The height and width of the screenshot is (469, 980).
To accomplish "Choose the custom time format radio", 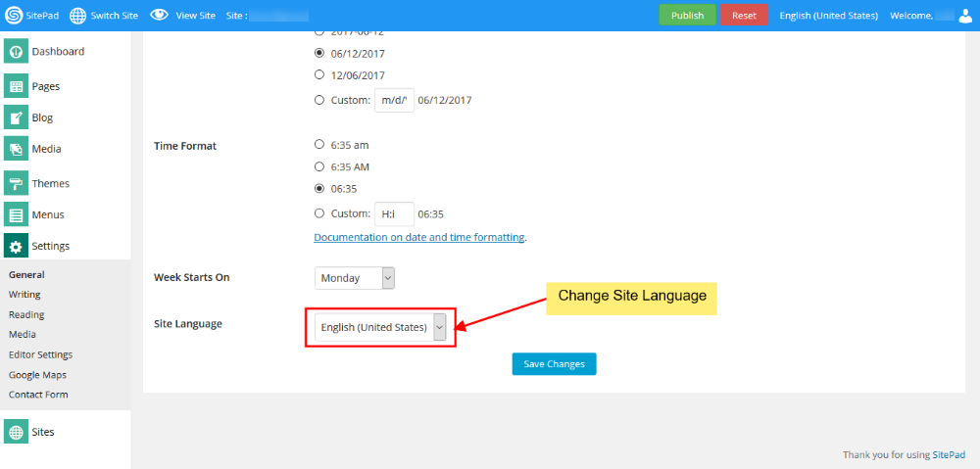I will (x=319, y=213).
